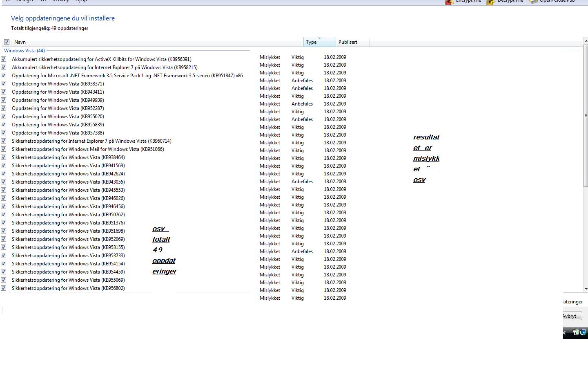The image size is (588, 368).
Task: Collapse the Windows Vista (44) group
Action: point(24,51)
